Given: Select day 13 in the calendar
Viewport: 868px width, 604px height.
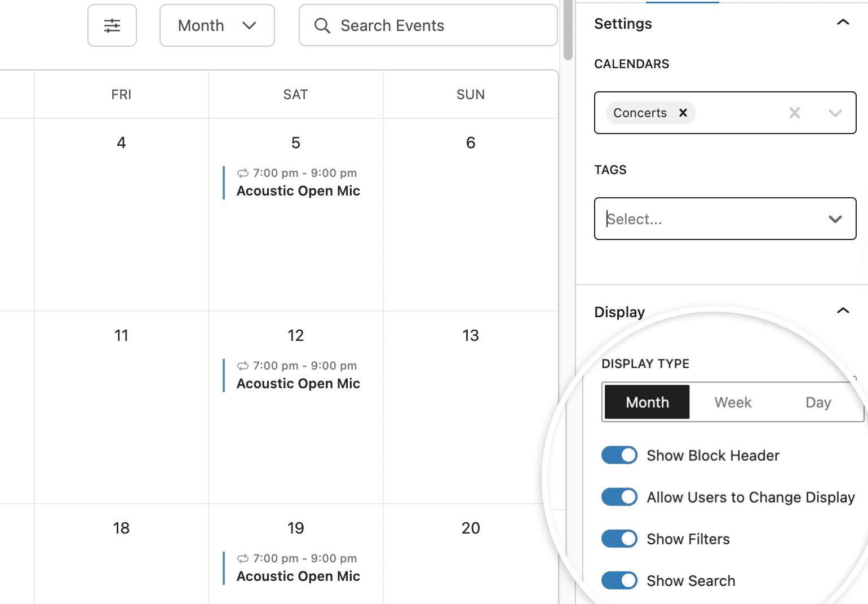Looking at the screenshot, I should click(x=471, y=335).
